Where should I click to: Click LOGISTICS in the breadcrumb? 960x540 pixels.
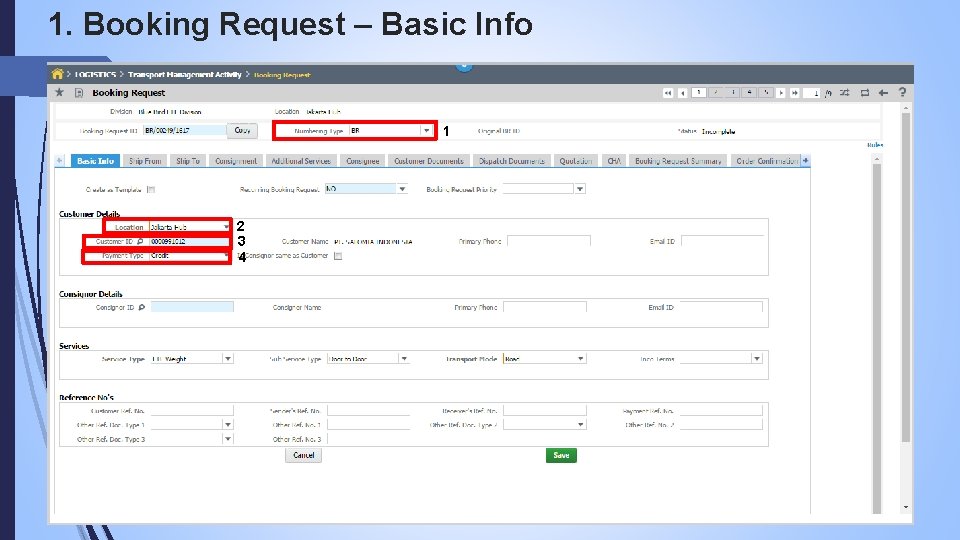point(95,74)
